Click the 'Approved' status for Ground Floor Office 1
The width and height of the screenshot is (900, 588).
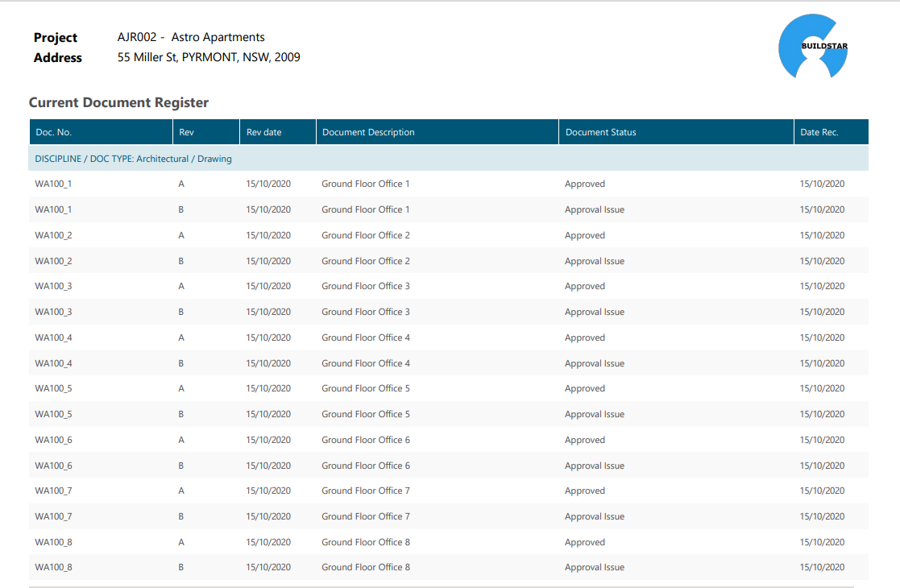(585, 184)
